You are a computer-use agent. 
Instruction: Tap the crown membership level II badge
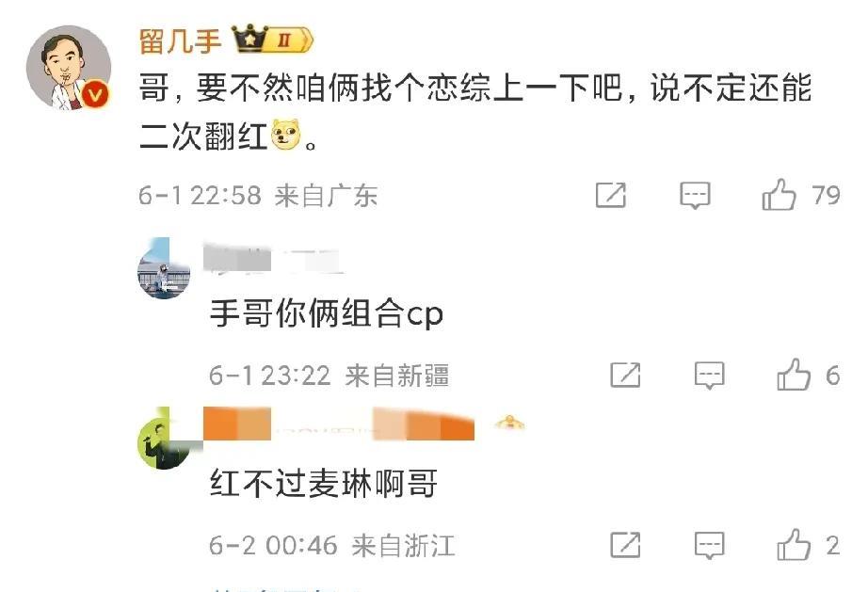[272, 40]
